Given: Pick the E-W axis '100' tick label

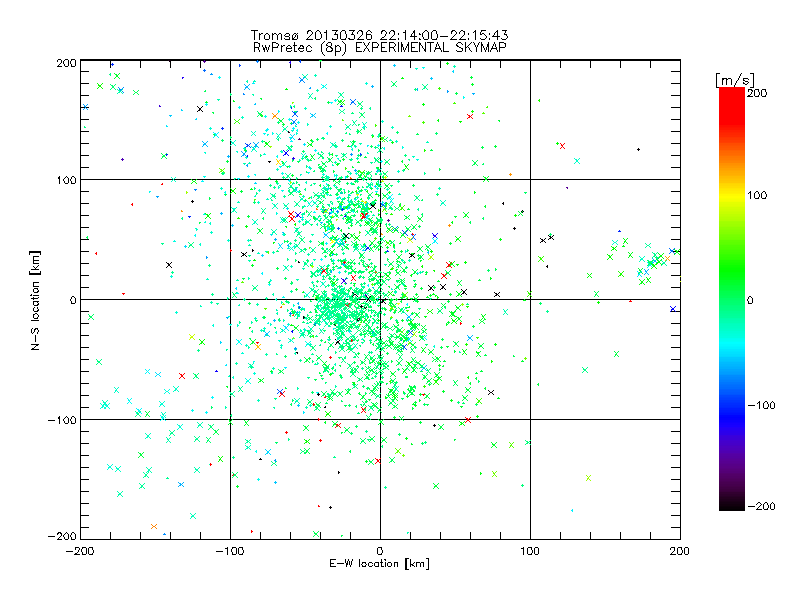Looking at the screenshot, I should tap(530, 551).
